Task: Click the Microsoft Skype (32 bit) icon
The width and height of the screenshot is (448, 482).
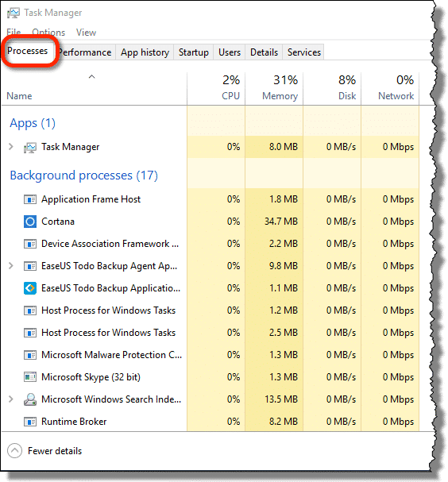Action: [30, 377]
